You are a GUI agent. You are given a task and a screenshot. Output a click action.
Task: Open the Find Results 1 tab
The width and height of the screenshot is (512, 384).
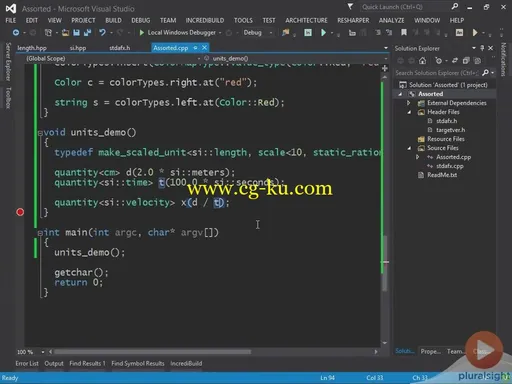[87, 363]
